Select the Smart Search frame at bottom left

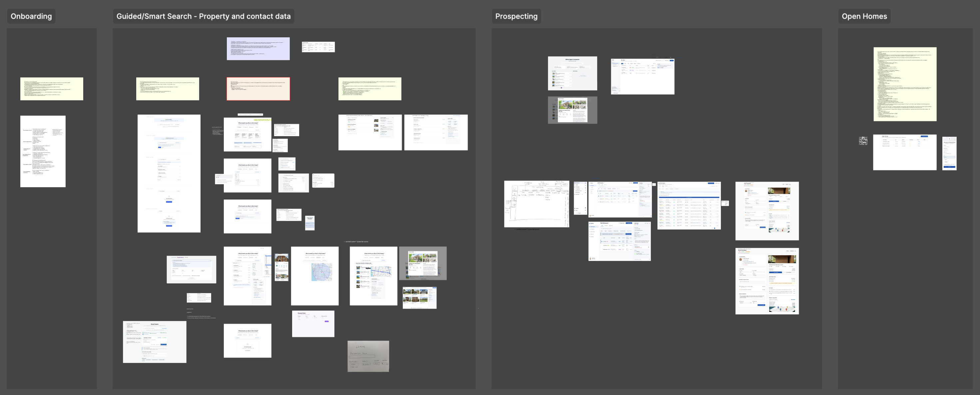(155, 342)
